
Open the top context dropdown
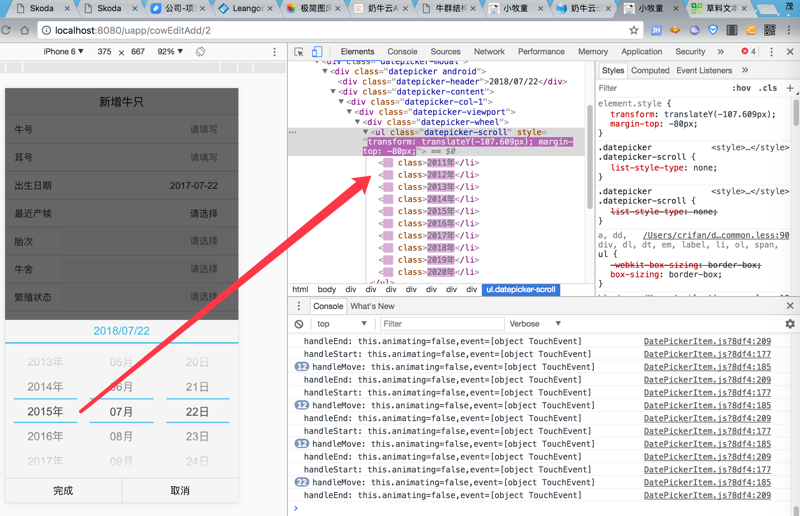point(341,324)
